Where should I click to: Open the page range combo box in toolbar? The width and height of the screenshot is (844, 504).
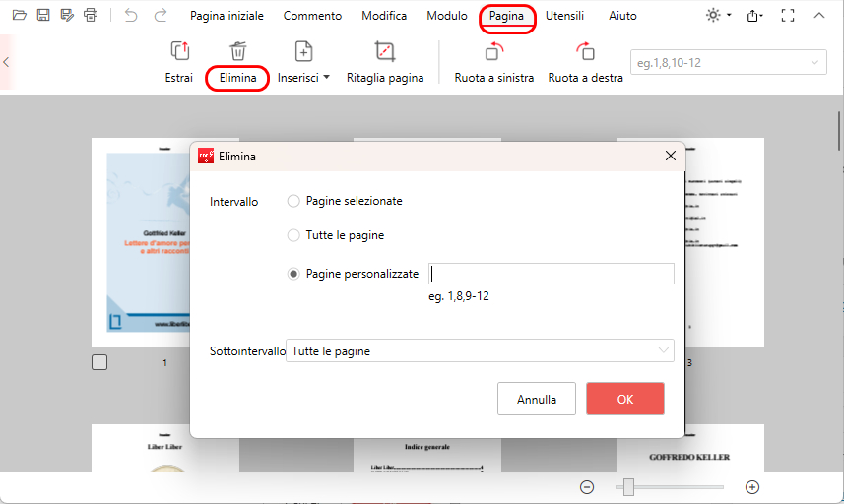[728, 62]
